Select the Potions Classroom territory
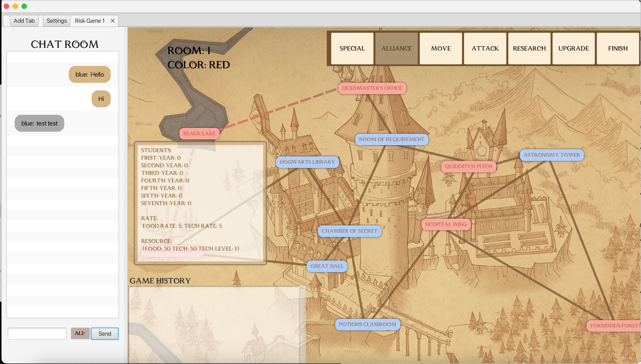 coord(368,324)
